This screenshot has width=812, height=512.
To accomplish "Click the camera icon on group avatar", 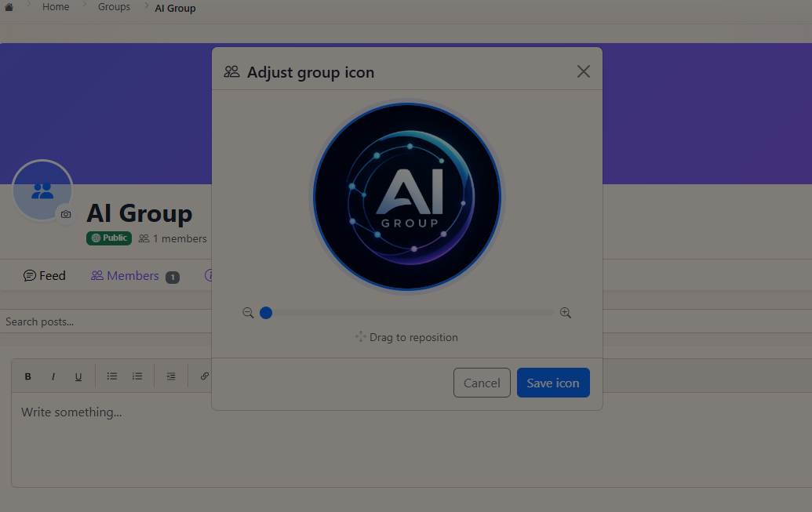I will click(66, 214).
